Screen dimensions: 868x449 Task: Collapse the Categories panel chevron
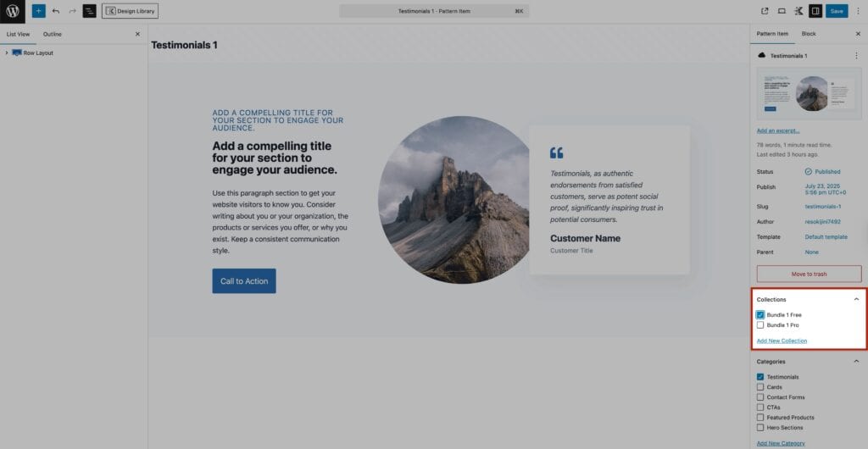(856, 361)
